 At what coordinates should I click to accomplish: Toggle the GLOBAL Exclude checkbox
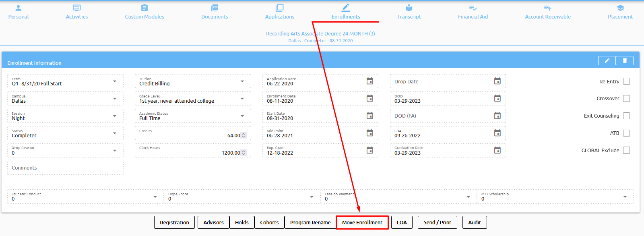point(626,151)
